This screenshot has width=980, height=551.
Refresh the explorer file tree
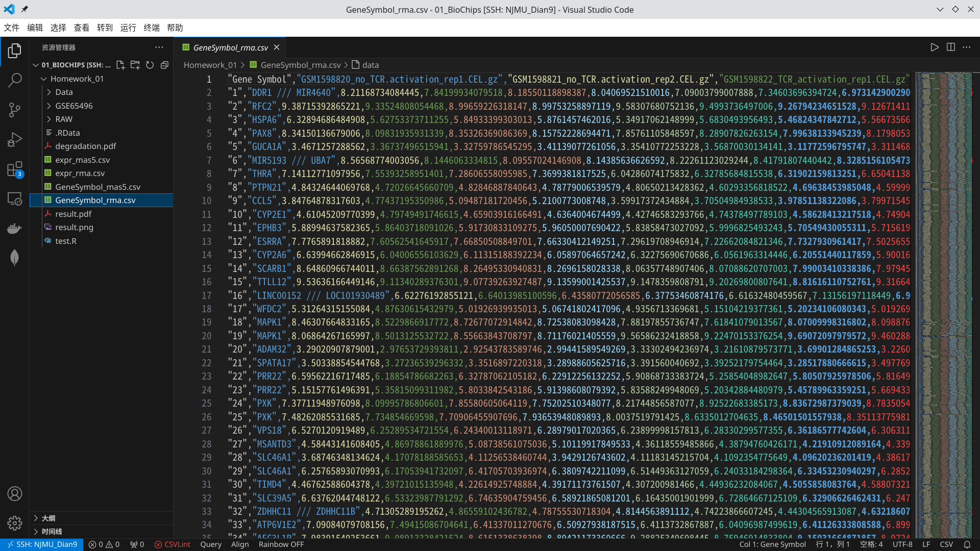[x=150, y=65]
